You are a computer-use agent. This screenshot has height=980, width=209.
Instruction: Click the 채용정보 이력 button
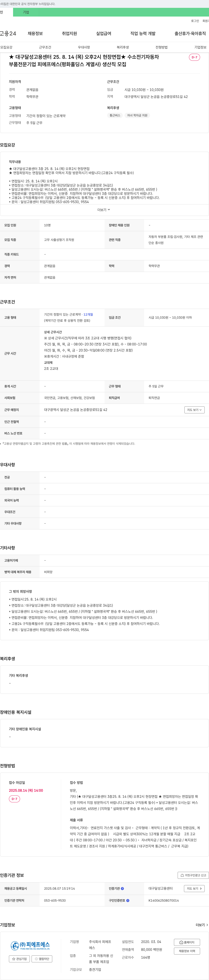click(187, 951)
